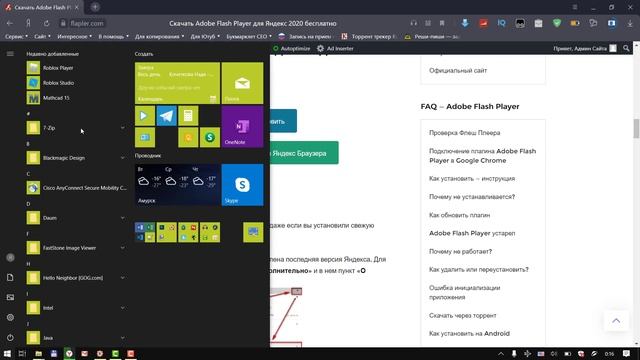
Task: Open the В помощь bookmarks folder
Action: (x=113, y=36)
